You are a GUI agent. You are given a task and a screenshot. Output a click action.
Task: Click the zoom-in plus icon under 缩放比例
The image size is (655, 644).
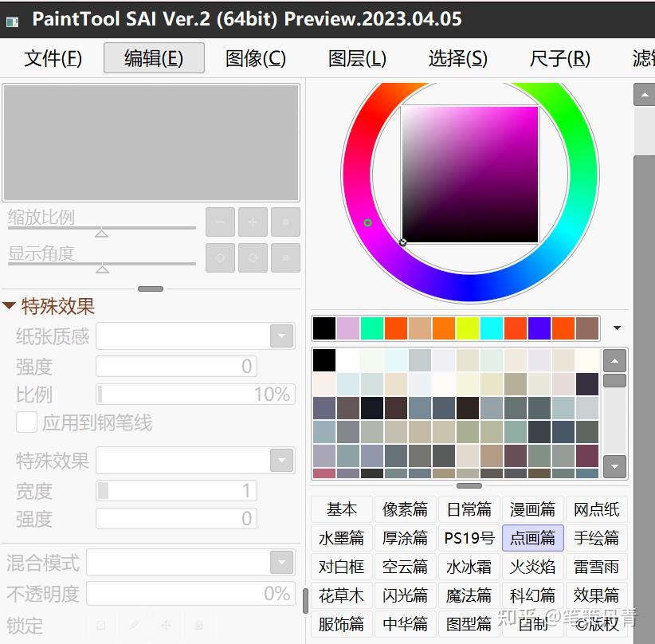pos(253,222)
